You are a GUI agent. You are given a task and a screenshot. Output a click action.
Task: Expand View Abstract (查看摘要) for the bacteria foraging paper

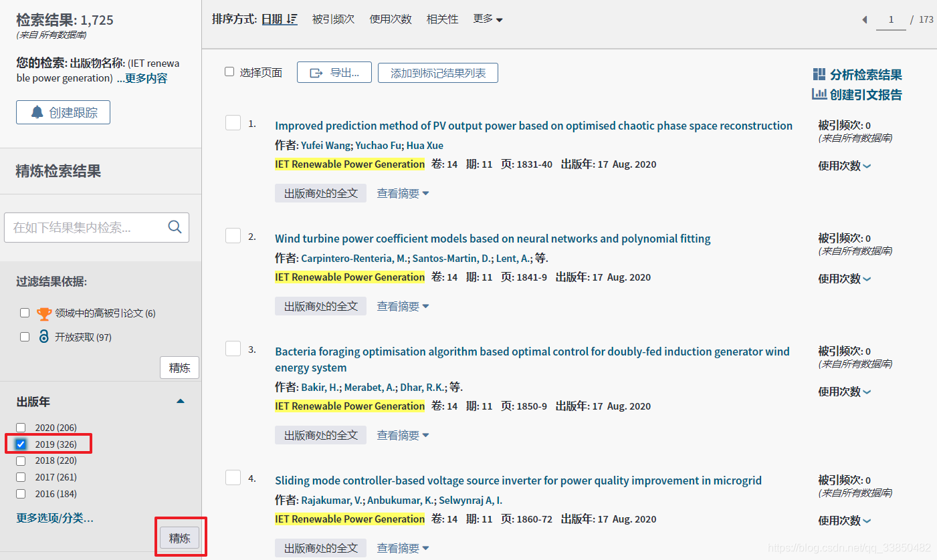click(x=403, y=435)
